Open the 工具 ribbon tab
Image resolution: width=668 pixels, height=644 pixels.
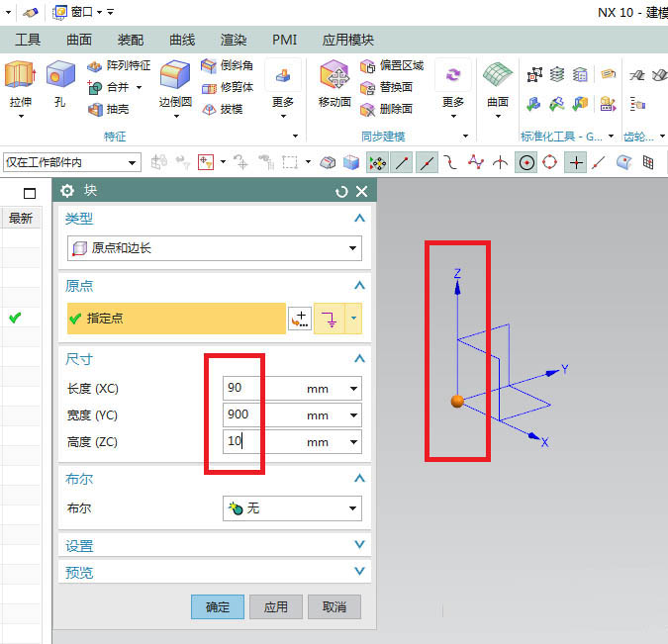coord(28,40)
